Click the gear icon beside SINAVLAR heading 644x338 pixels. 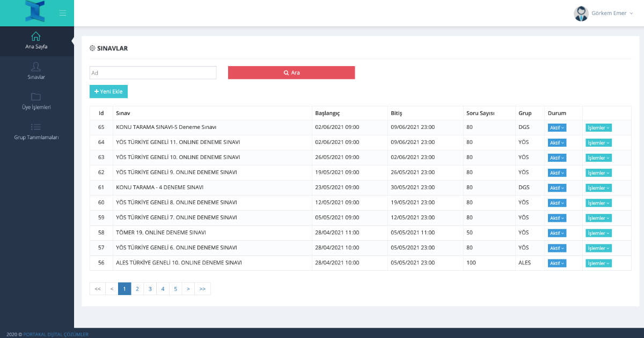[92, 48]
